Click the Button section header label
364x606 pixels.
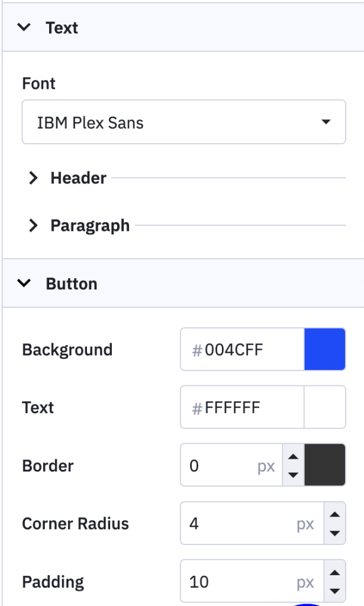[x=72, y=283]
